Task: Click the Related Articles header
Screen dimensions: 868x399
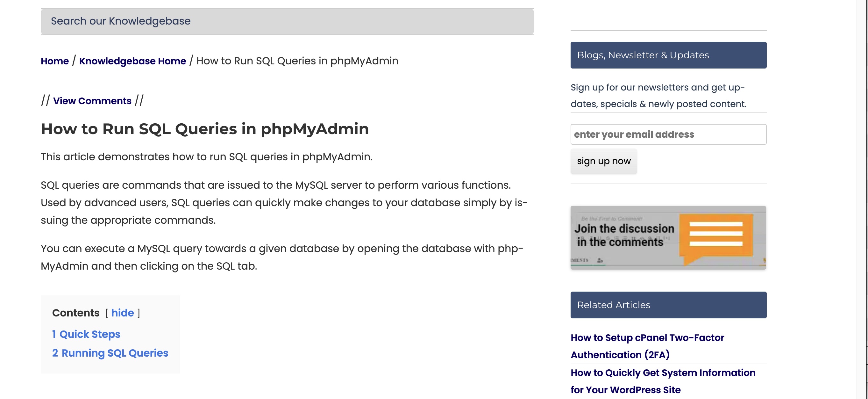Action: coord(668,305)
